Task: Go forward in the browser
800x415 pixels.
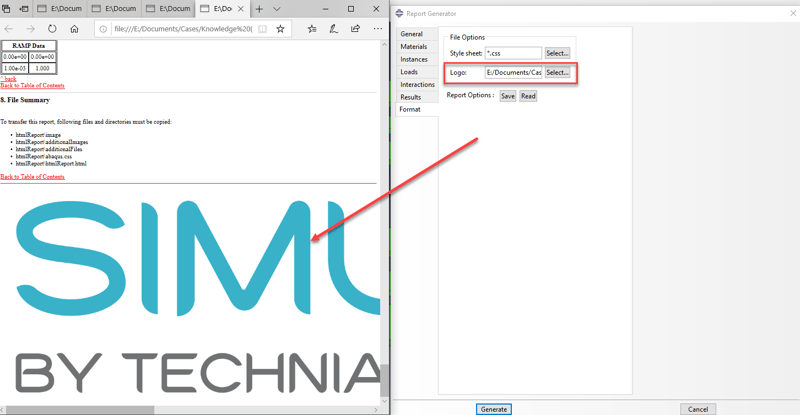Action: 30,29
